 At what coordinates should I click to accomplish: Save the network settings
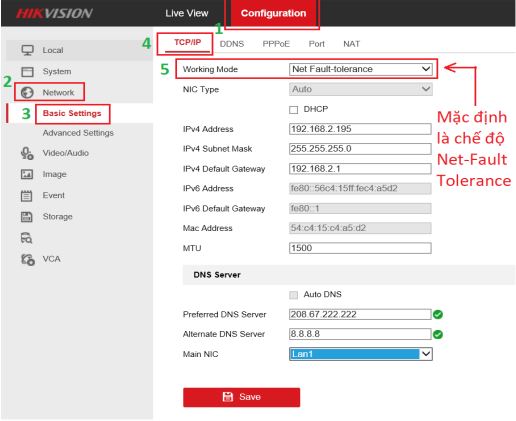(241, 397)
